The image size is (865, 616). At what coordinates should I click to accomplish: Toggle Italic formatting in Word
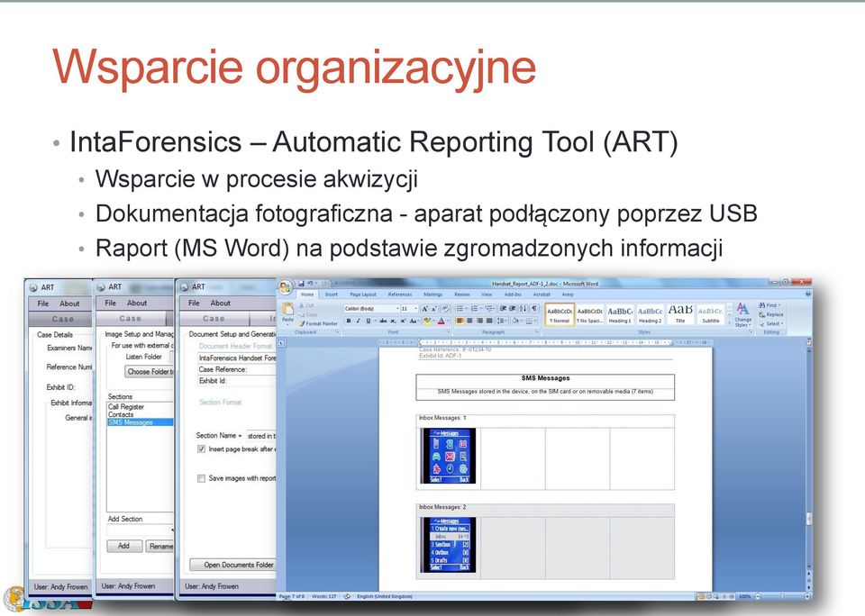(358, 321)
